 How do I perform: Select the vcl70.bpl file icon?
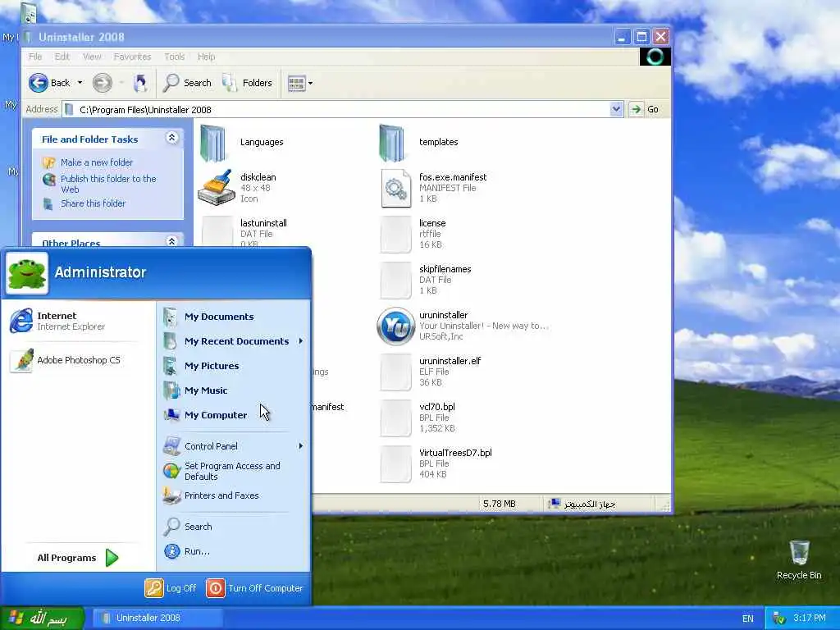coord(395,418)
